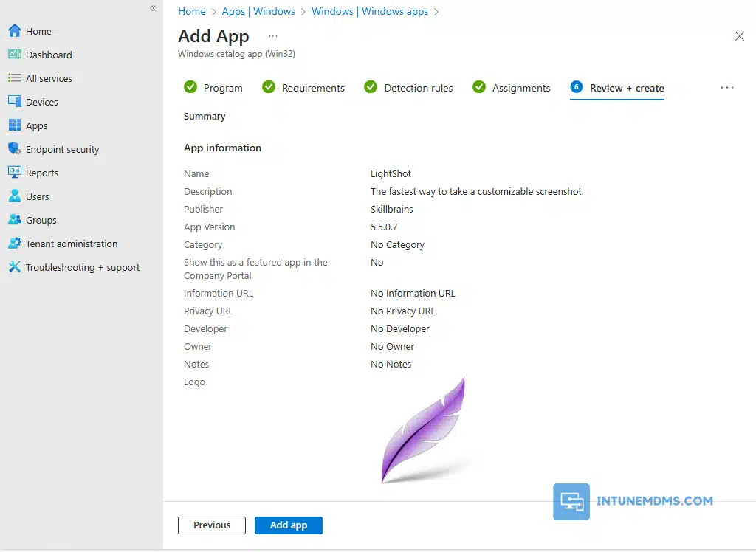Viewport: 756px width, 552px height.
Task: Click the Apps grid icon
Action: (x=15, y=125)
